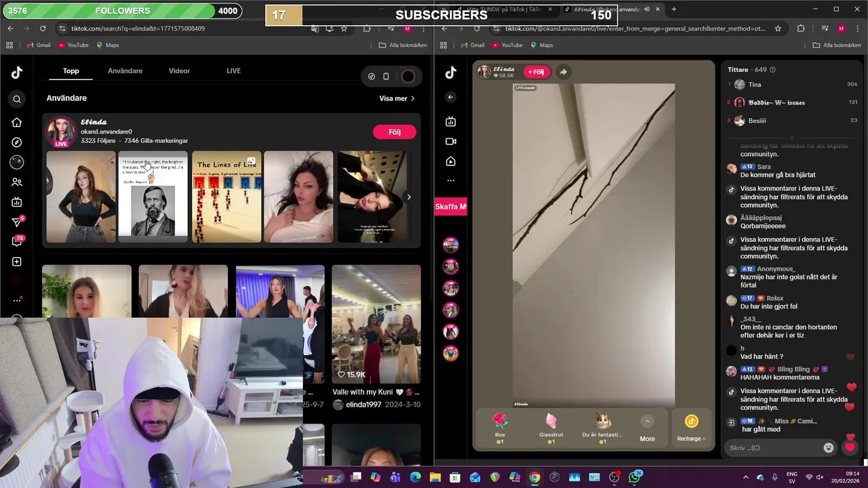Viewport: 868px width, 488px height.
Task: Send the Ros gift
Action: click(x=500, y=428)
